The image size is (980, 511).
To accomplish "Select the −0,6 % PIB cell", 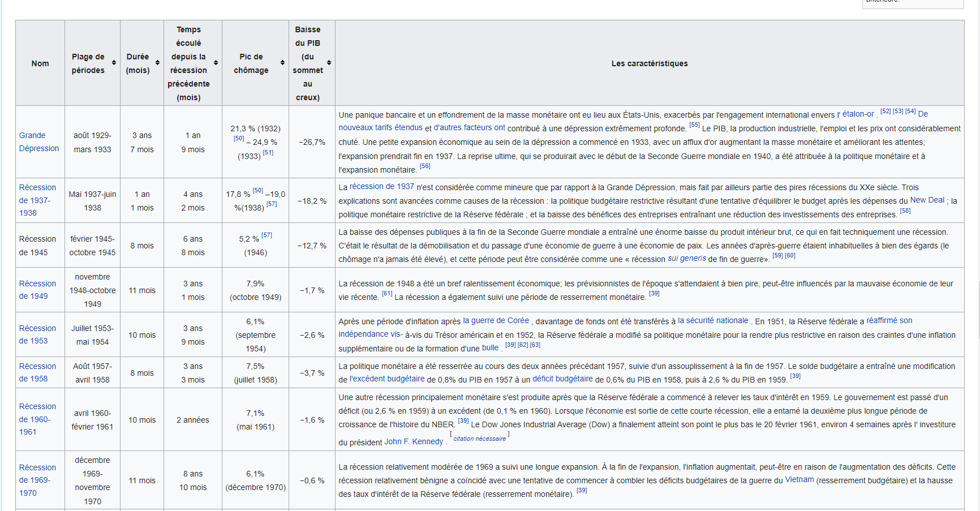I will [x=312, y=480].
